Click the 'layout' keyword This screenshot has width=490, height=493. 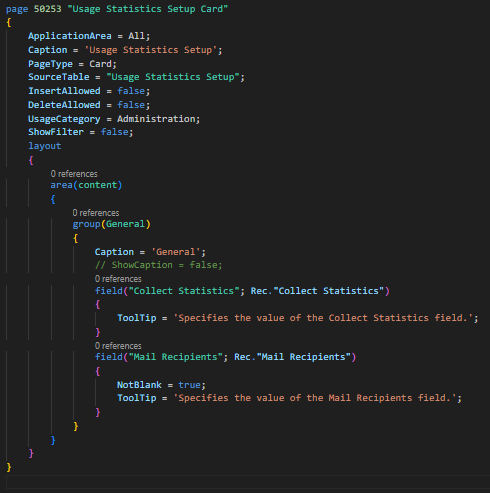pos(45,146)
